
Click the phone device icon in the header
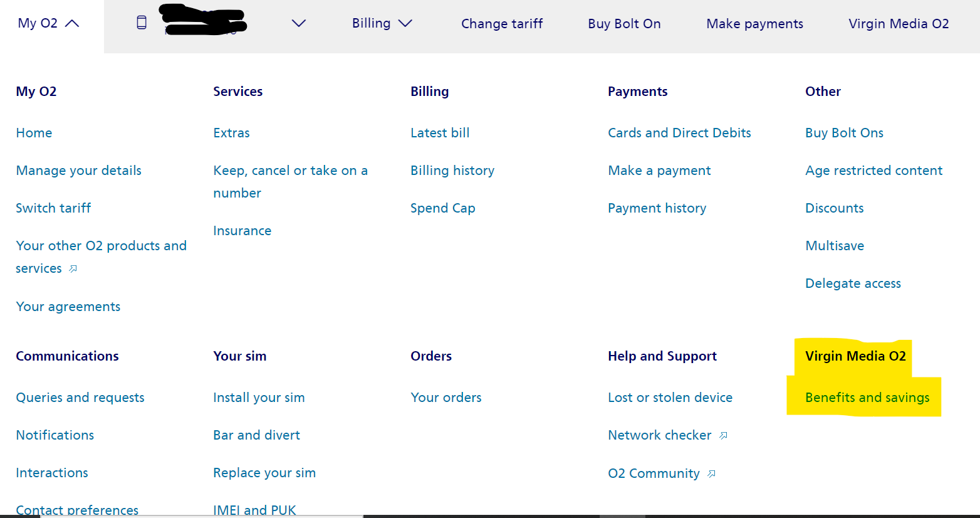(x=142, y=22)
